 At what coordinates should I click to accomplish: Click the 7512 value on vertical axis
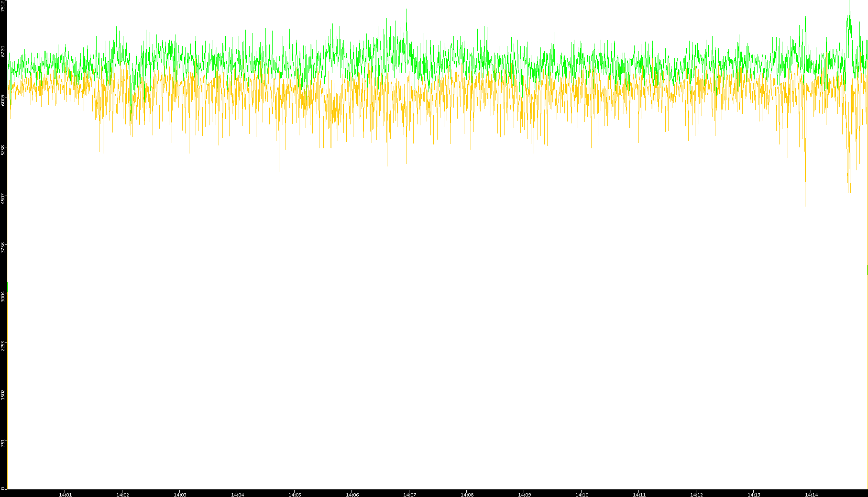click(3, 6)
